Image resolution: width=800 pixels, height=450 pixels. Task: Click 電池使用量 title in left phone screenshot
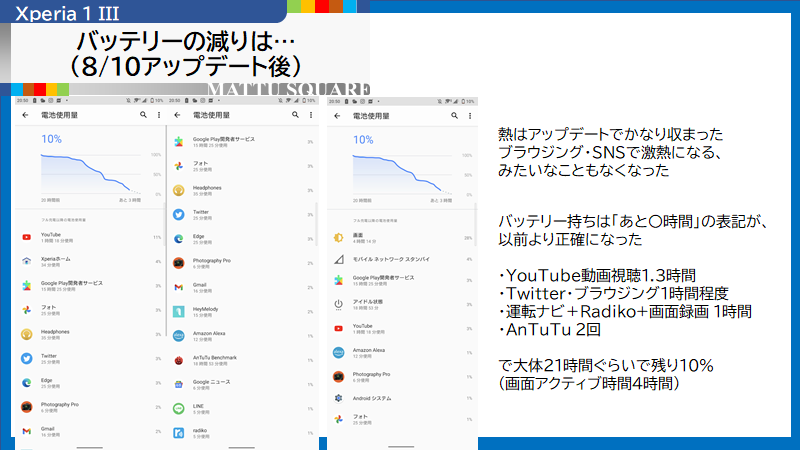59,115
